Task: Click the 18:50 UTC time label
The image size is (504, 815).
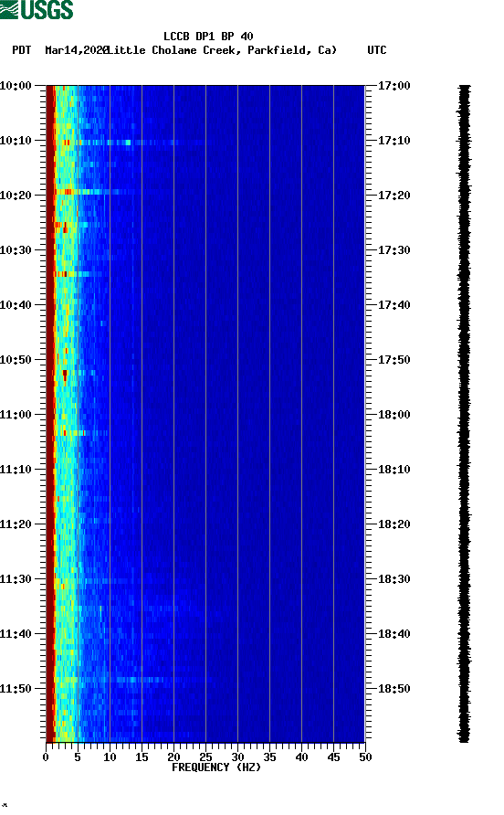Action: [x=394, y=689]
